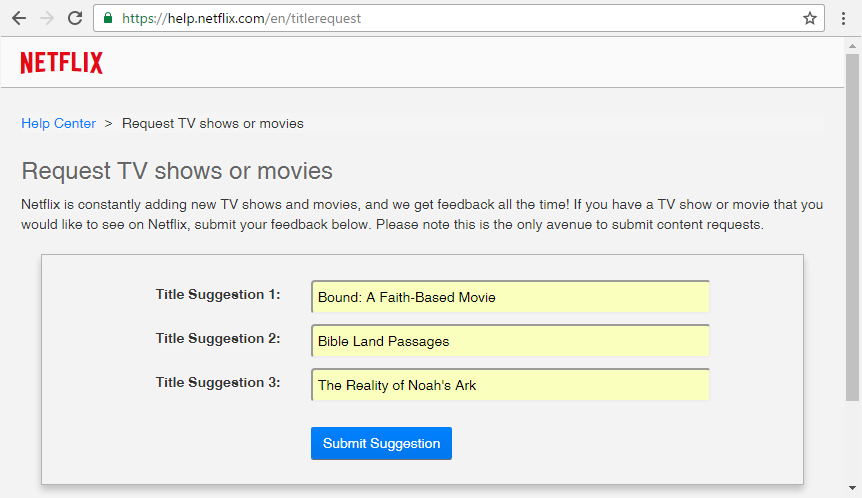This screenshot has width=862, height=498.
Task: Click the 'Title Suggestion 3:' label
Action: click(218, 383)
